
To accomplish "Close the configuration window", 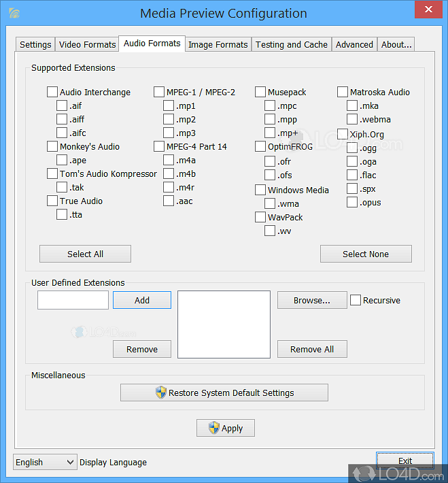I will (x=426, y=11).
